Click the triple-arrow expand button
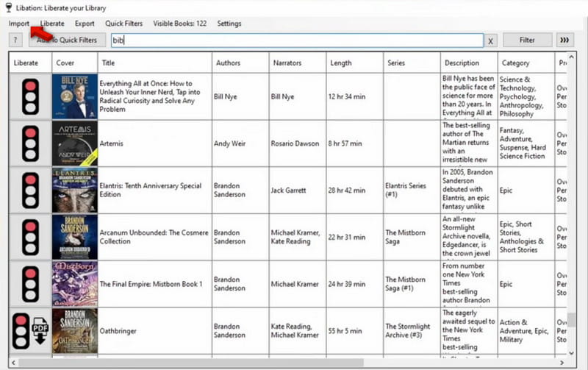Screen dimensions: 588x370 coord(564,40)
